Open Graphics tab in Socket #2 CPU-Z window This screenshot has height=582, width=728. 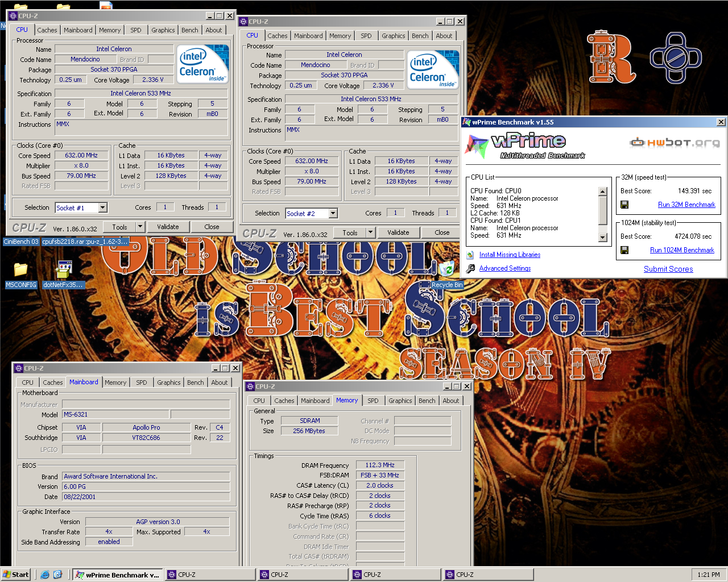(394, 36)
